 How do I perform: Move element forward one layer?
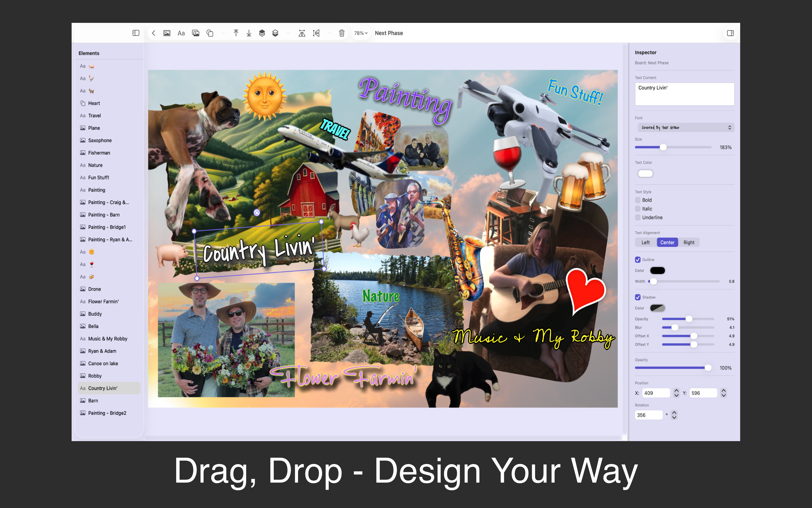(x=262, y=33)
